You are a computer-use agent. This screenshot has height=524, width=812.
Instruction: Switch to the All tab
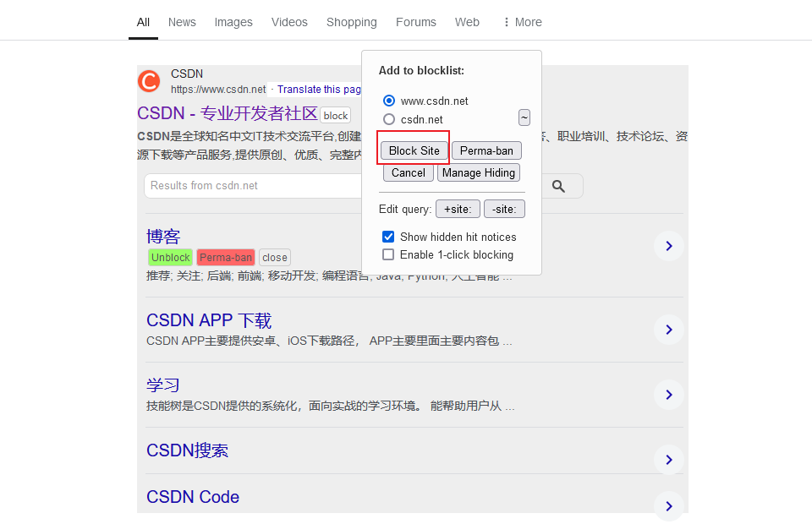pos(143,22)
